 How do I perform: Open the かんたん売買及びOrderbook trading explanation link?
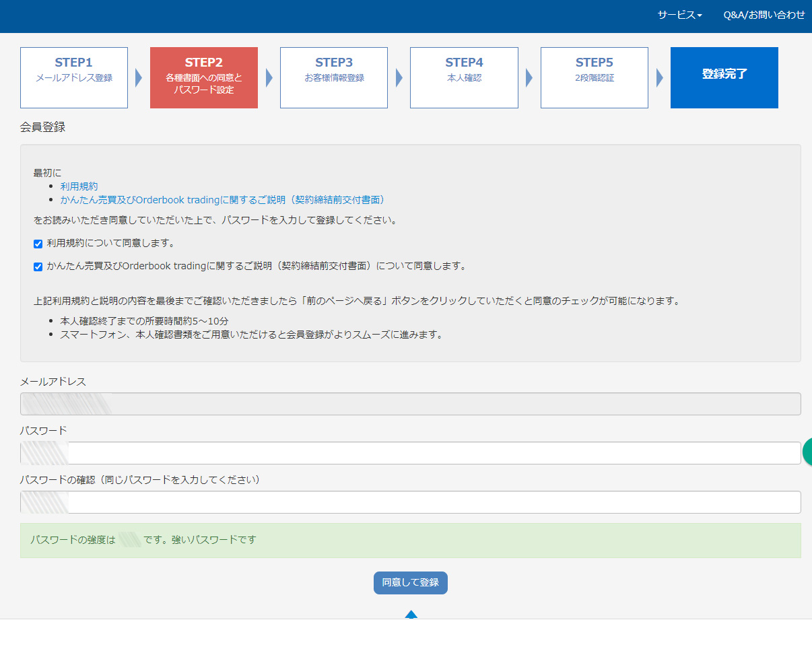(222, 200)
